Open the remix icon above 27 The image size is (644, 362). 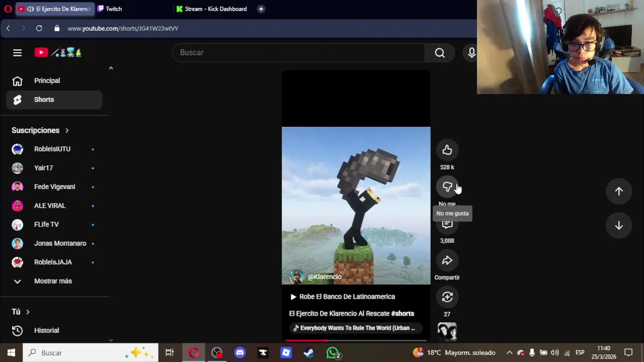[447, 297]
